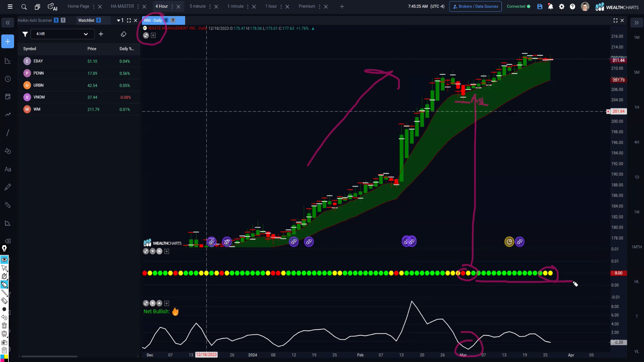
Task: Clear watchlist with eraser icon
Action: point(123,34)
